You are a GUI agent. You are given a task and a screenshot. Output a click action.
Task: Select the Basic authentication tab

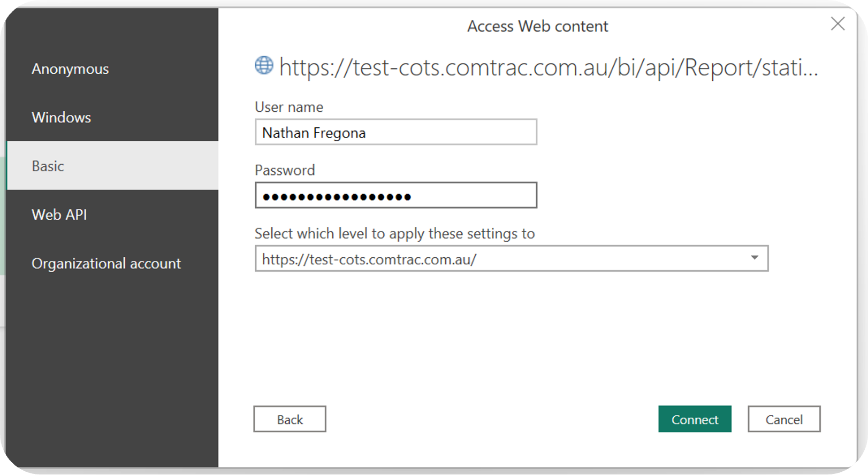(48, 166)
